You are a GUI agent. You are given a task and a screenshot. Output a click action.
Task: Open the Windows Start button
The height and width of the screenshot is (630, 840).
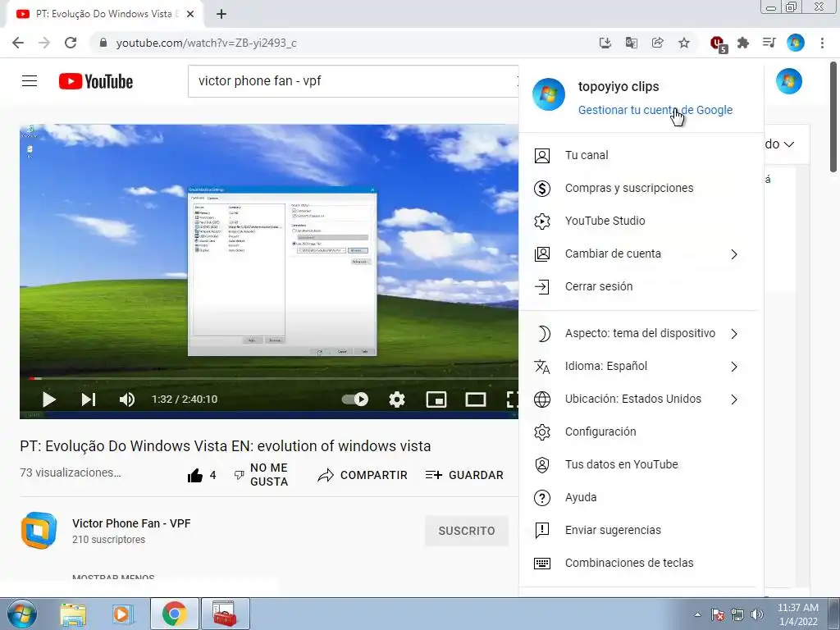coord(21,614)
